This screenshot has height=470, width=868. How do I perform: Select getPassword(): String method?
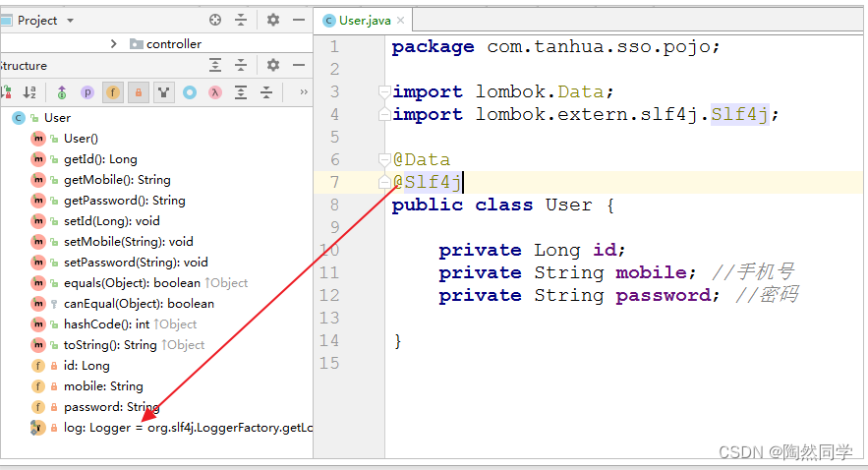pyautogui.click(x=125, y=201)
